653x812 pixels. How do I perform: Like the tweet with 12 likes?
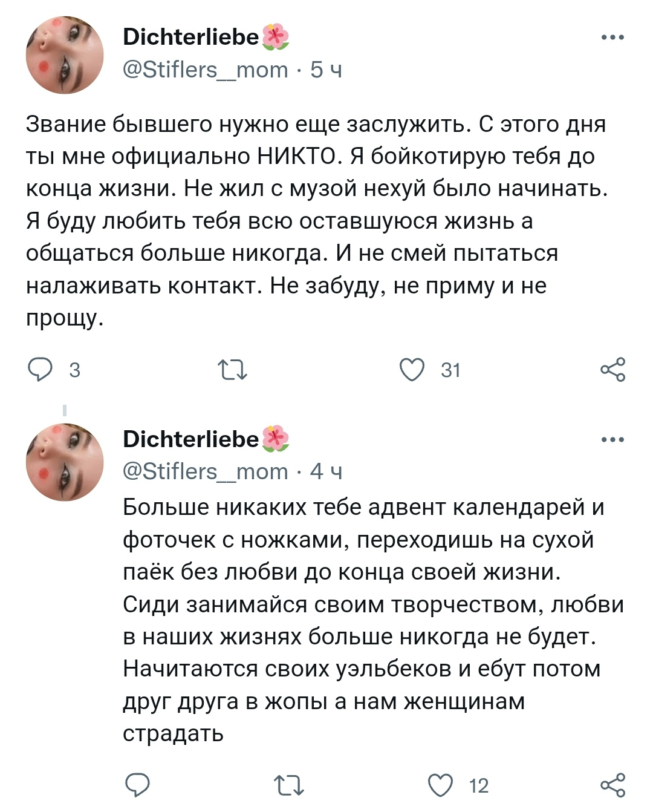coord(441,785)
